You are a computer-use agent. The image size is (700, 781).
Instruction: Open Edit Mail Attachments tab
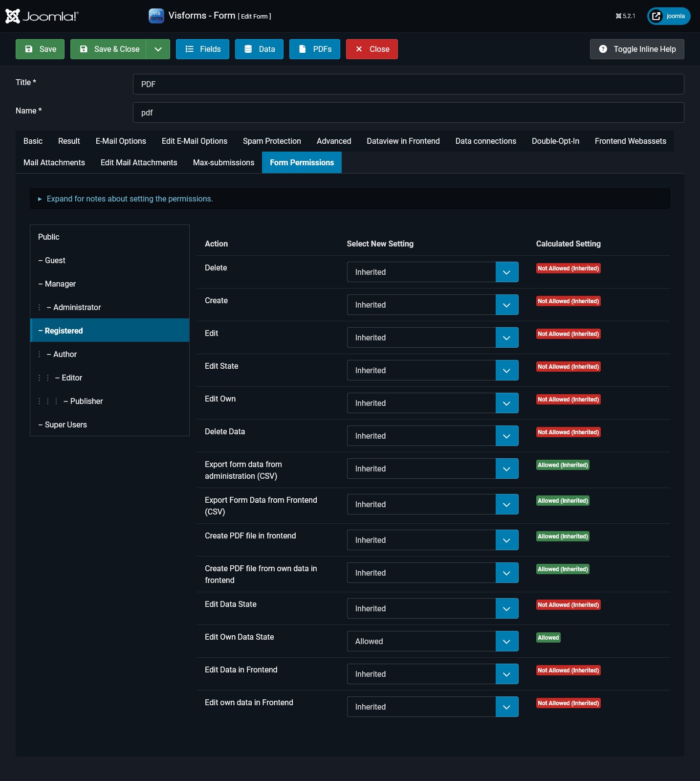139,162
